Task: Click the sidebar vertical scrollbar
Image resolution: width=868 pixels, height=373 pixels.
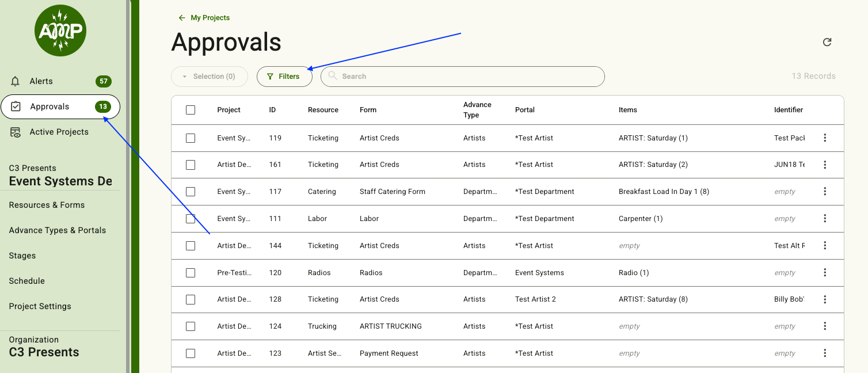Action: point(128,186)
